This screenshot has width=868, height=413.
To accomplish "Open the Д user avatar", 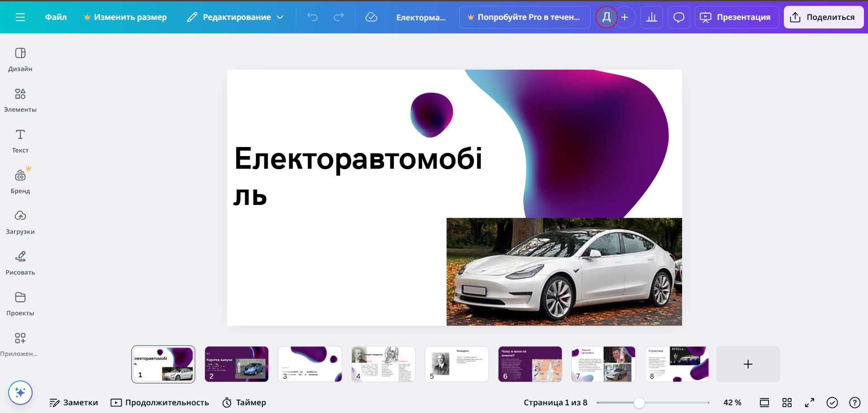I will pos(607,17).
